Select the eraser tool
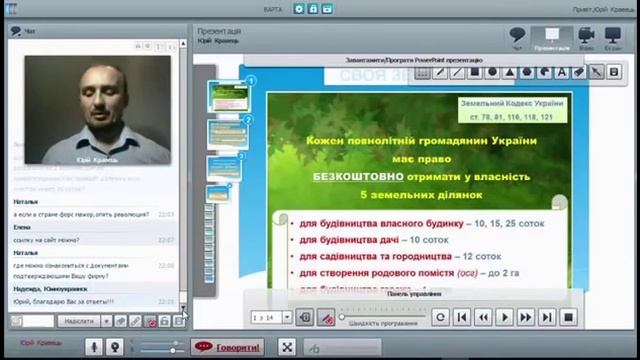Image resolution: width=640 pixels, height=360 pixels. tap(579, 73)
